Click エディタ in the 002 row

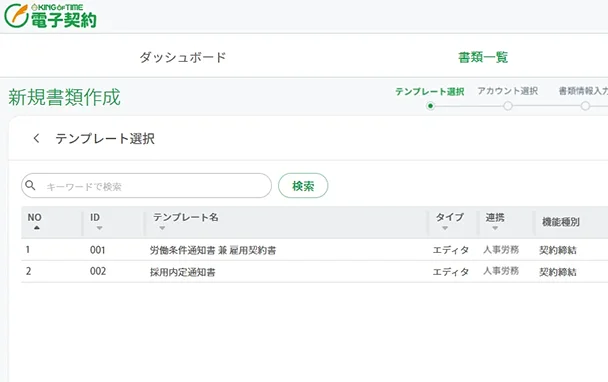click(451, 272)
